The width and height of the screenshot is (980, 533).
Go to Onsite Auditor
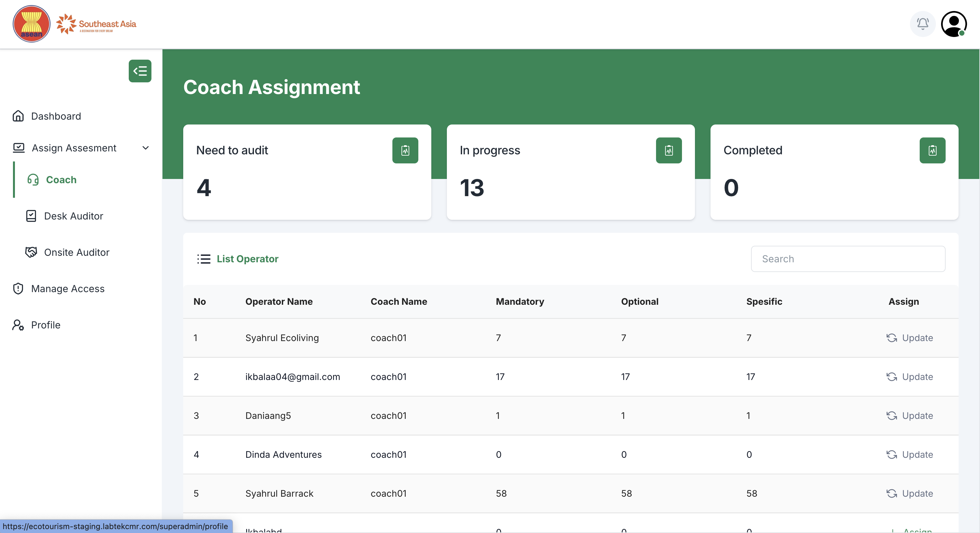[x=77, y=252]
